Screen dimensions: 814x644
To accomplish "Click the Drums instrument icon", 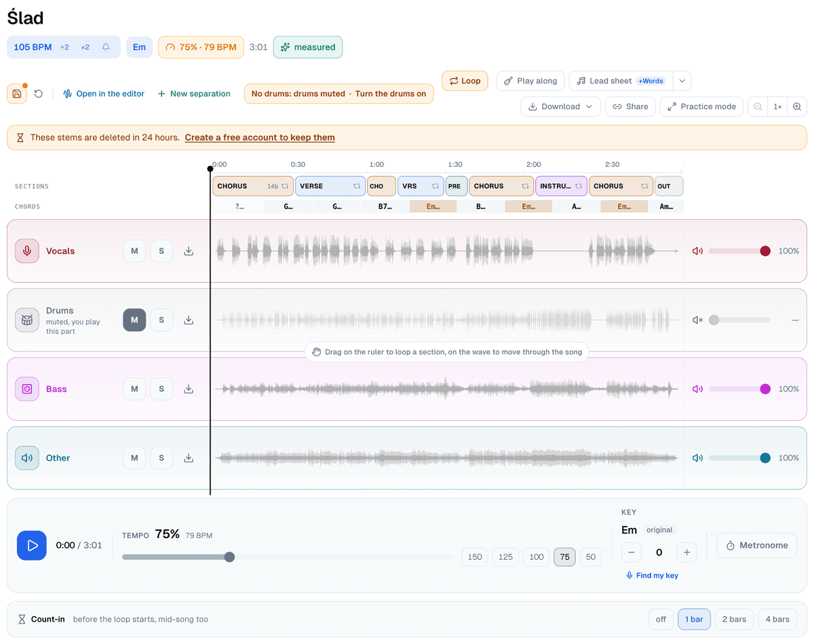I will tap(27, 320).
